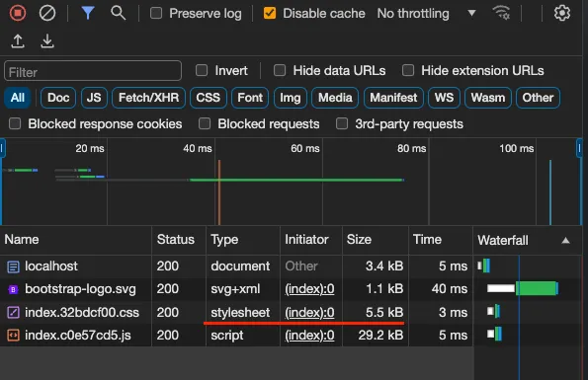This screenshot has height=380, width=588.
Task: Open network settings gear
Action: 561,13
